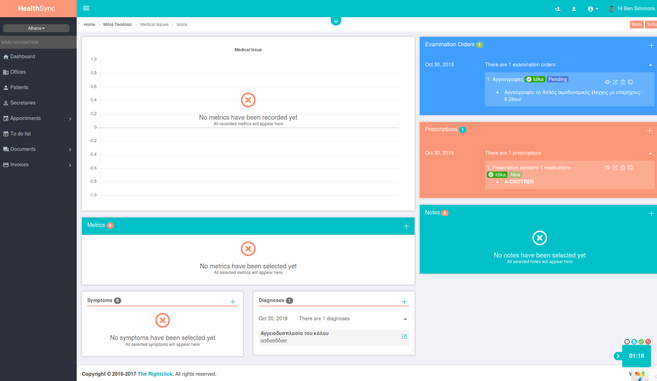View the examination order via eye icon

[x=607, y=82]
